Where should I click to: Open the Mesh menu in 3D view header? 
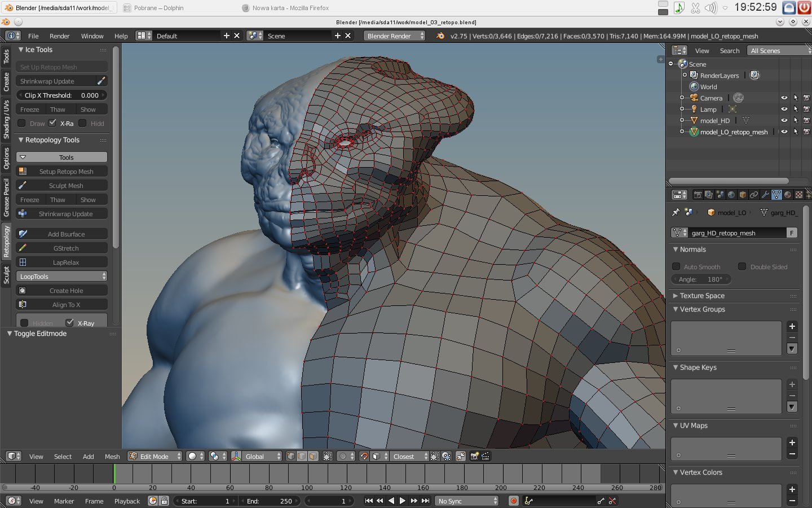click(x=112, y=456)
